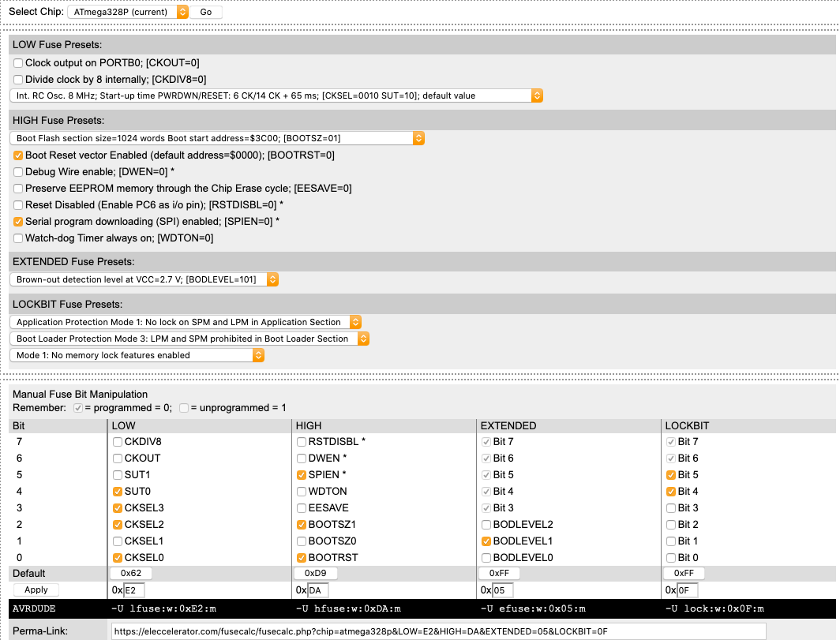
Task: Enable Divide clock by 8 internally CKDIV8
Action: [x=17, y=79]
